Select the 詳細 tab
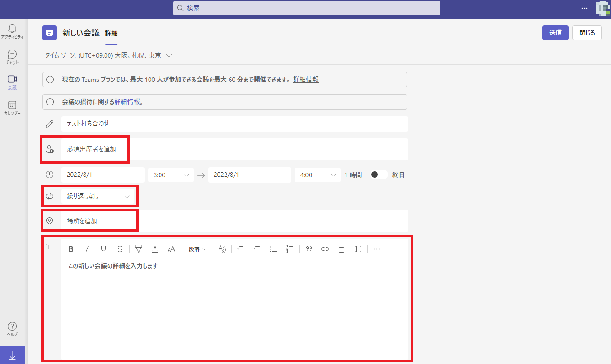611x364 pixels. (111, 34)
